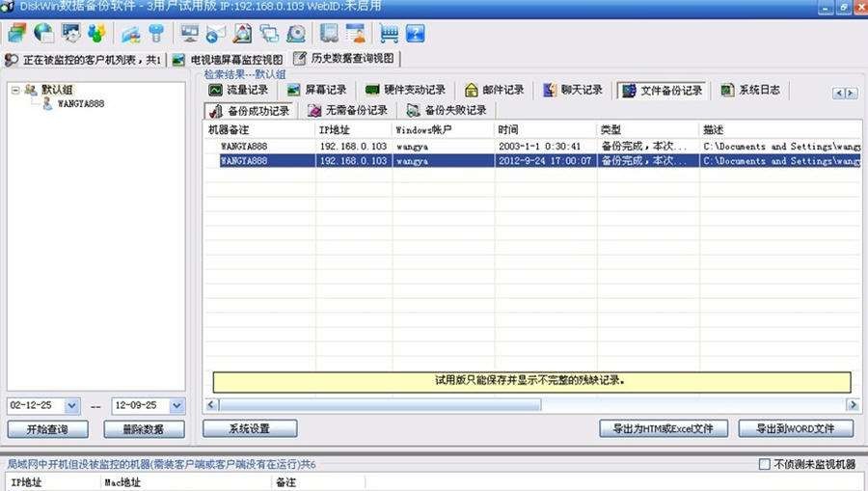The width and height of the screenshot is (868, 491).
Task: Sort by 类型 column header
Action: [x=648, y=130]
